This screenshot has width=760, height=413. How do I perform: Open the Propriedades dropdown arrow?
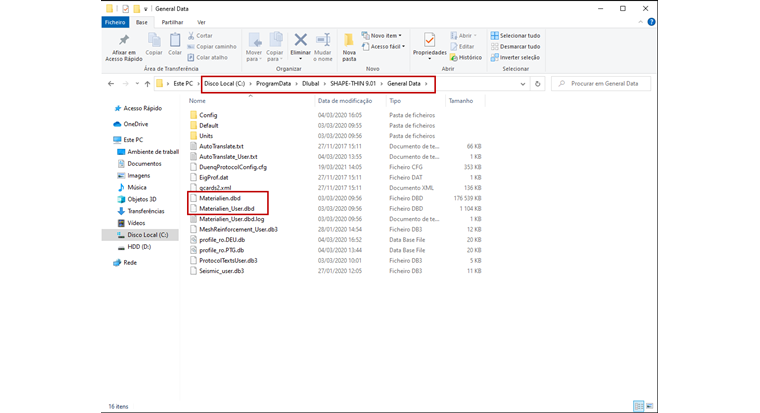(429, 59)
